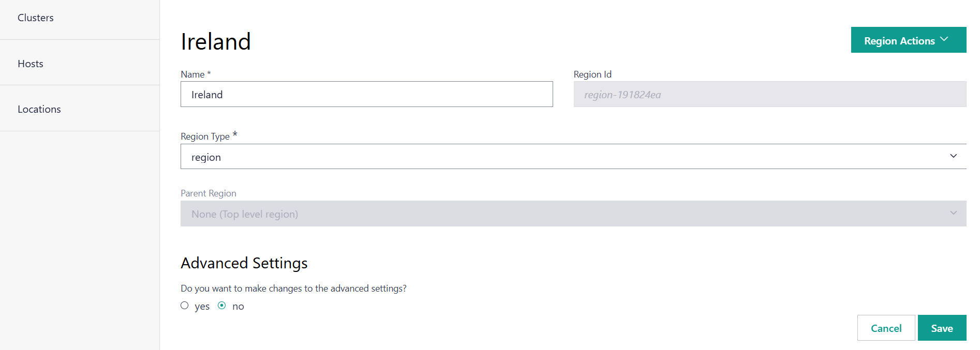The image size is (980, 350).
Task: Navigate to Locations in the sidebar
Action: (39, 109)
